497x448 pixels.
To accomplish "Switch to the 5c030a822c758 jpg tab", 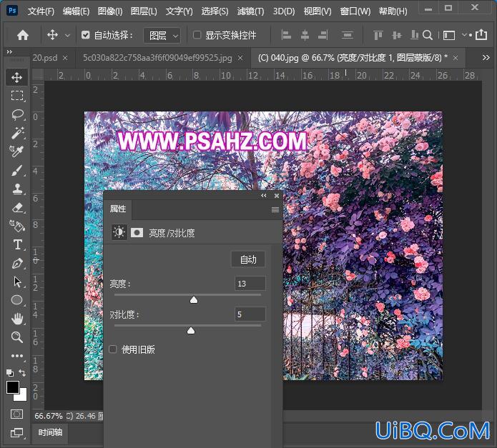I will point(157,58).
